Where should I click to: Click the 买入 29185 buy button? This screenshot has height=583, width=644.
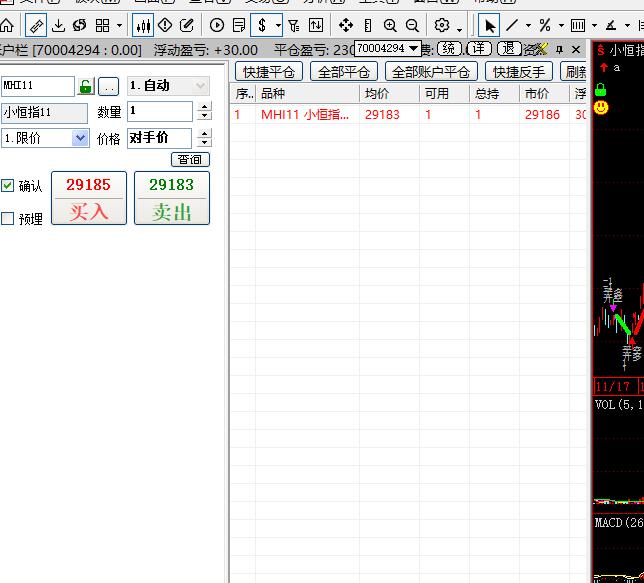(x=89, y=198)
